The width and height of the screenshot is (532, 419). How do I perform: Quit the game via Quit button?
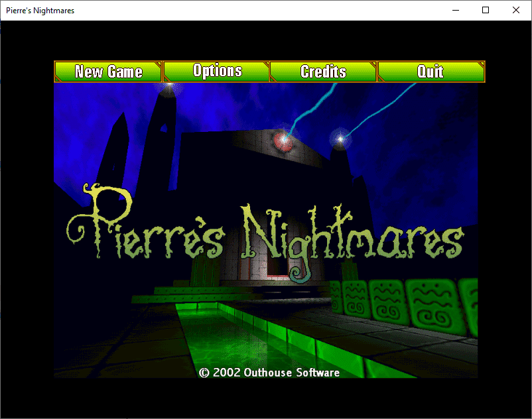tap(431, 72)
